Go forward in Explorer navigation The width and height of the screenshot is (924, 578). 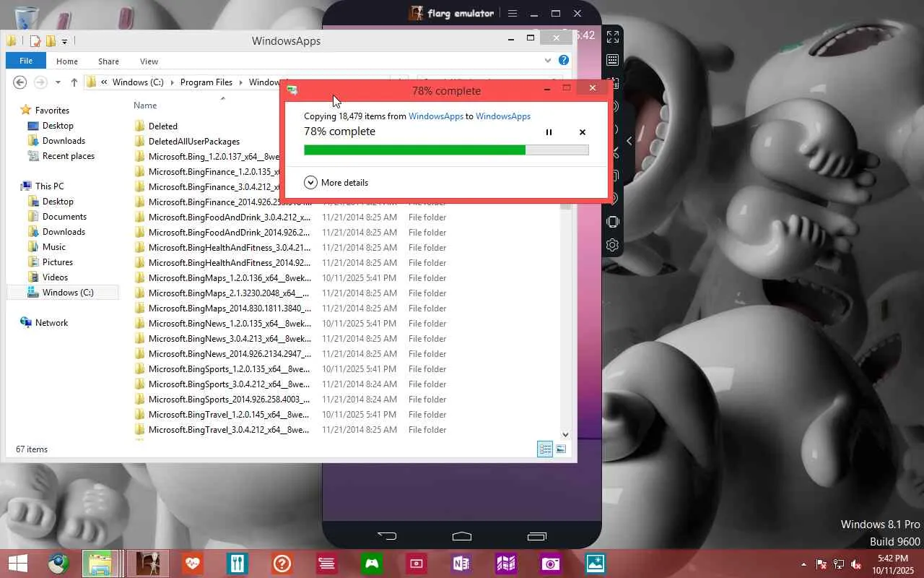coord(40,82)
